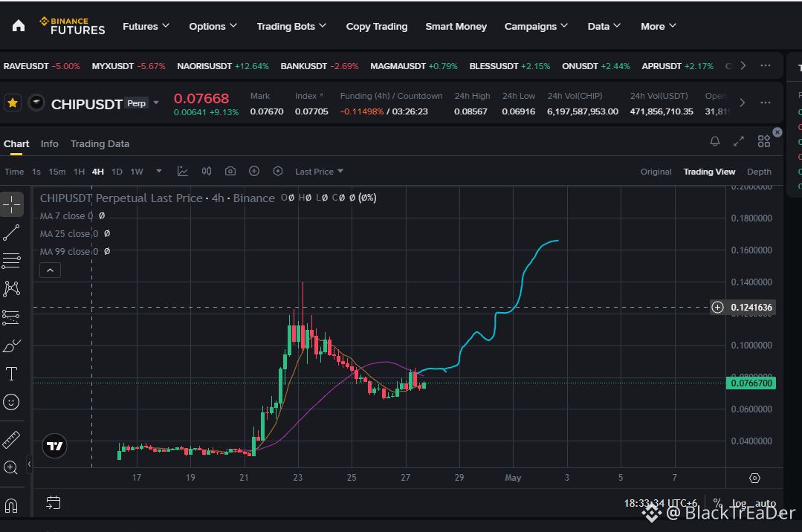Open Futures menu dropdown
802x532 pixels.
[146, 26]
